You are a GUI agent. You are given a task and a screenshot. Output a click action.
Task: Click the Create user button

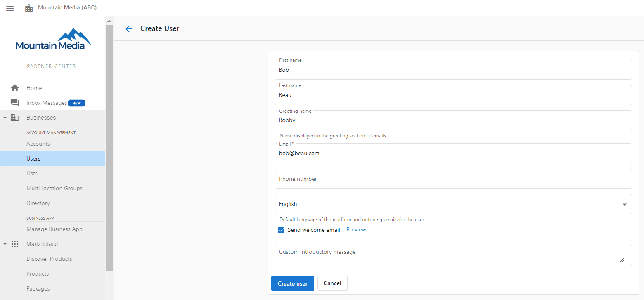click(292, 283)
